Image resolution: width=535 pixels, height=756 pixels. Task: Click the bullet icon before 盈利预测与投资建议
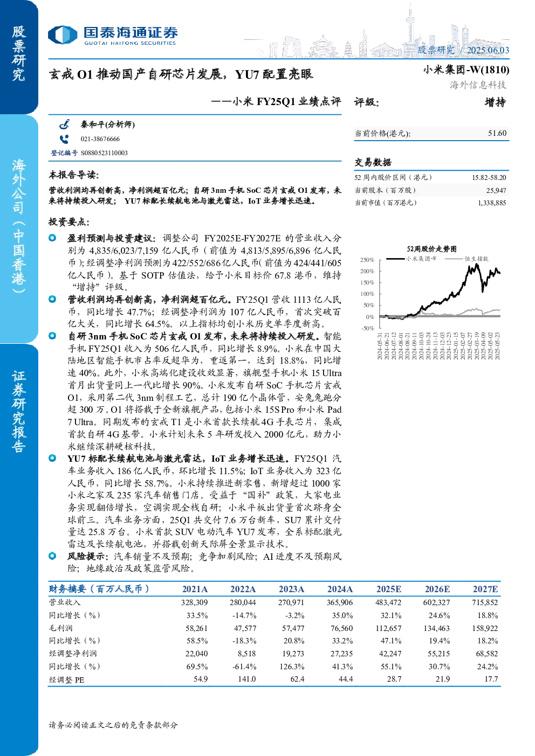52,238
